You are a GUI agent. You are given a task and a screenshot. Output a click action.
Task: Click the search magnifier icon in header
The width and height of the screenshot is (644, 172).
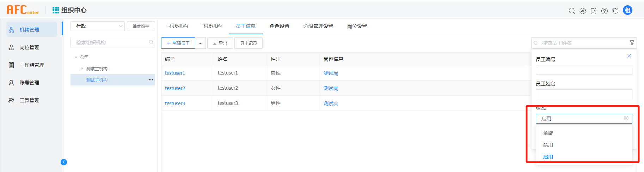572,11
